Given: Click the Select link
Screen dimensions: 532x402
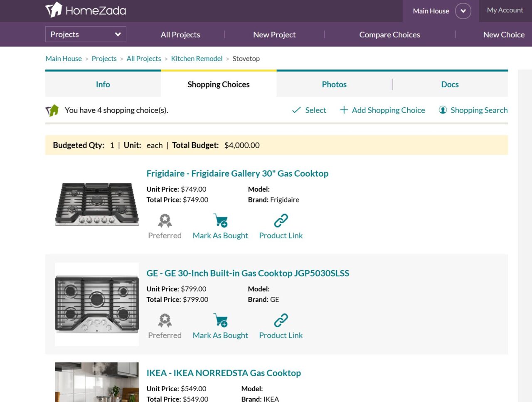Looking at the screenshot, I should 315,110.
